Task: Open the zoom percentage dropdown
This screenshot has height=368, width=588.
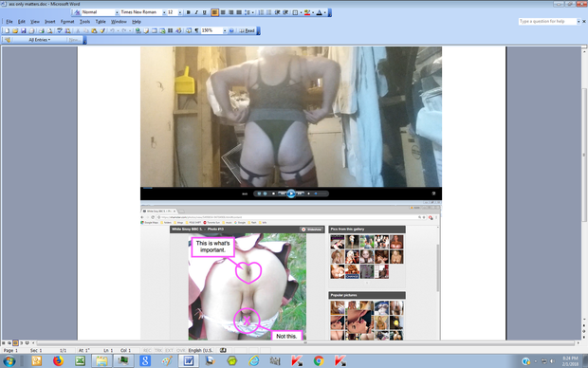Action: (225, 30)
